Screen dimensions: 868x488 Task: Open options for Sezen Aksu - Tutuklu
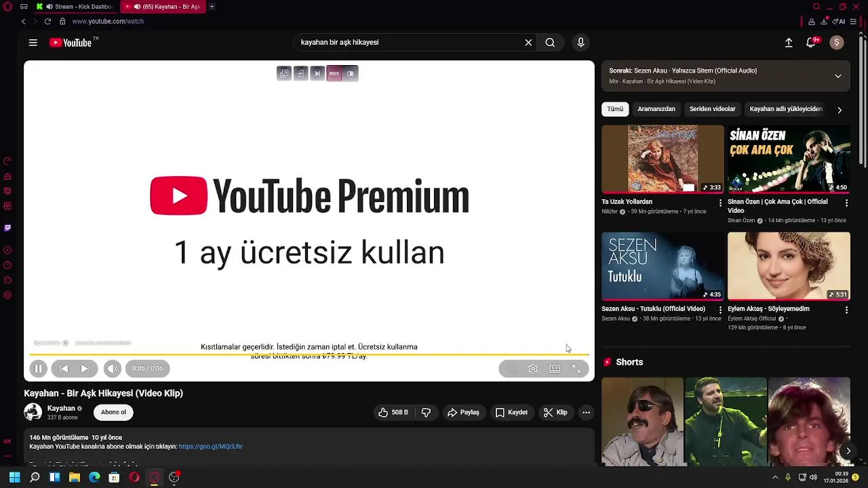coord(720,310)
